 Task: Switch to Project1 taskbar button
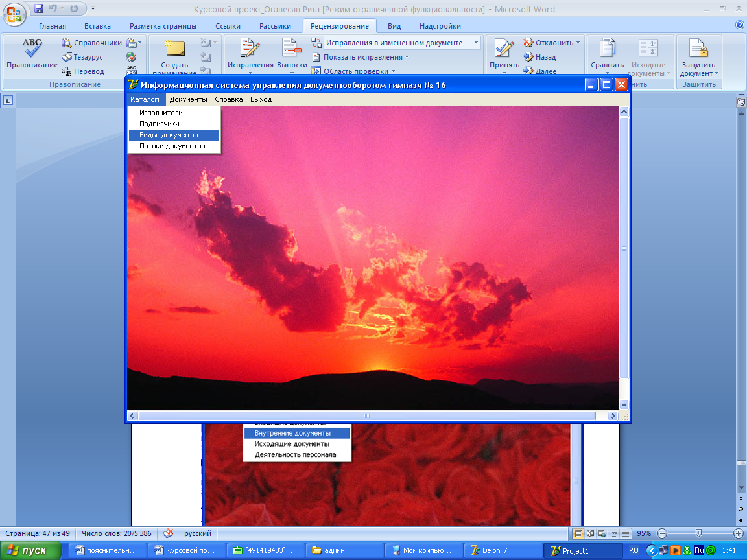tap(584, 550)
